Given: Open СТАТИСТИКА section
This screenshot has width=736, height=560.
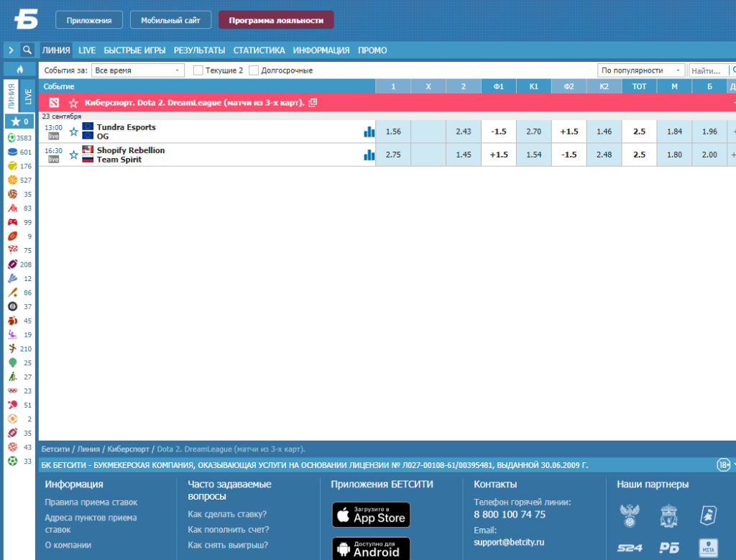Looking at the screenshot, I should point(259,50).
